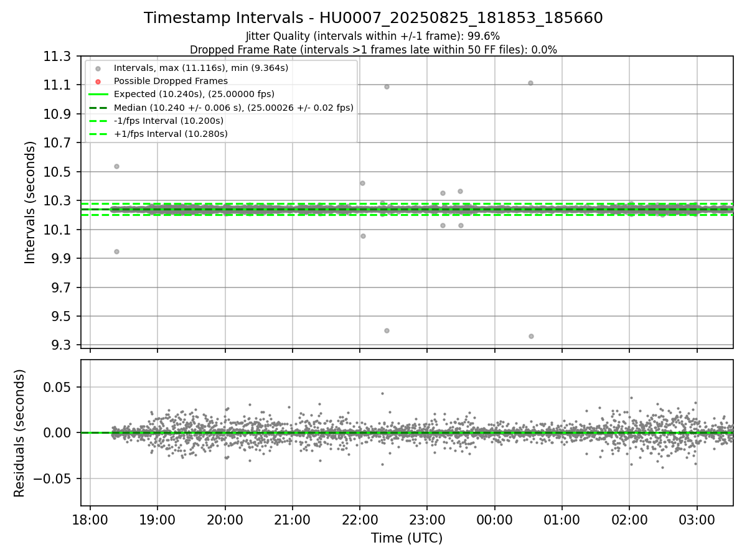Click the outlier point near 11.09 after 22:00
The width and height of the screenshot is (747, 560).
tap(387, 86)
